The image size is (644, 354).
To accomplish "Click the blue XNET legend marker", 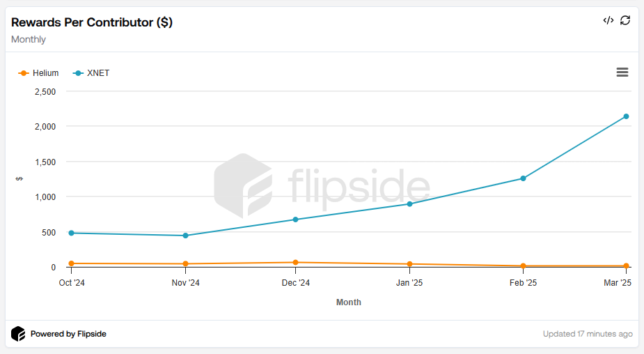I will tap(78, 73).
